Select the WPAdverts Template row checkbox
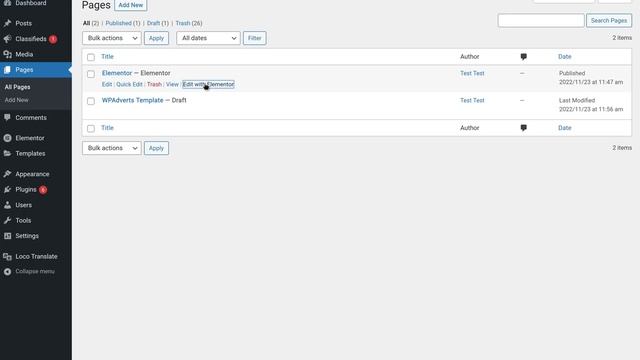 pyautogui.click(x=91, y=101)
